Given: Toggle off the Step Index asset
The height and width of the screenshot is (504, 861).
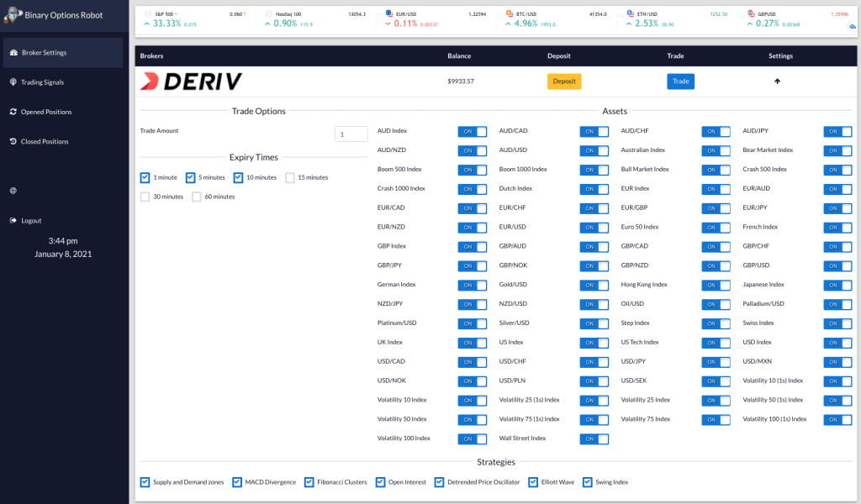Looking at the screenshot, I should click(x=716, y=323).
